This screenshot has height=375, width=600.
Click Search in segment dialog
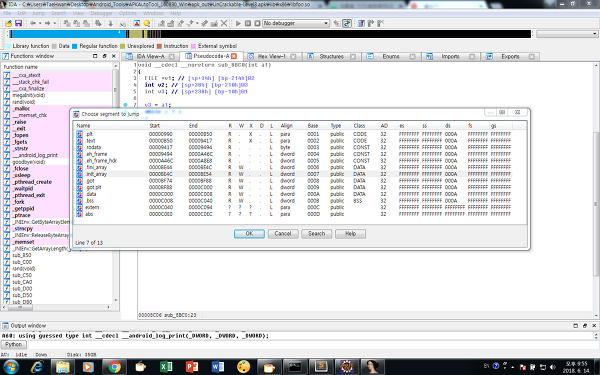316,234
